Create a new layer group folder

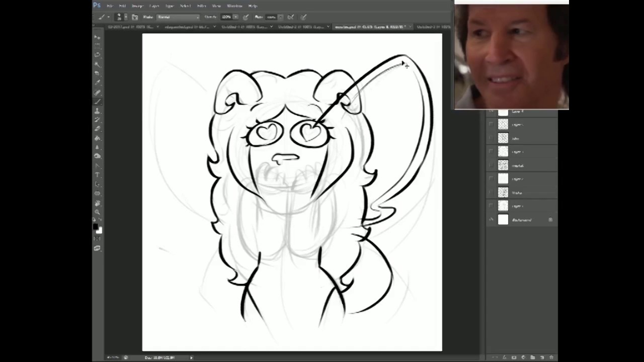pos(533,357)
